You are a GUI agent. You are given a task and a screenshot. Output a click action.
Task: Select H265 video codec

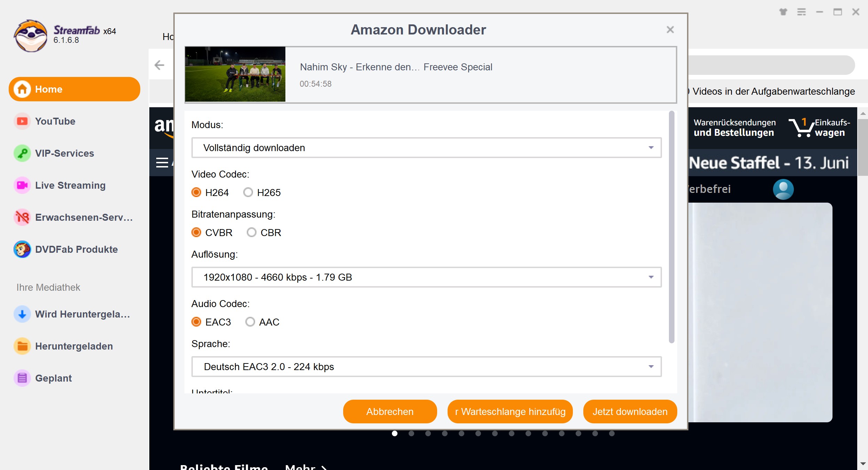coord(248,192)
